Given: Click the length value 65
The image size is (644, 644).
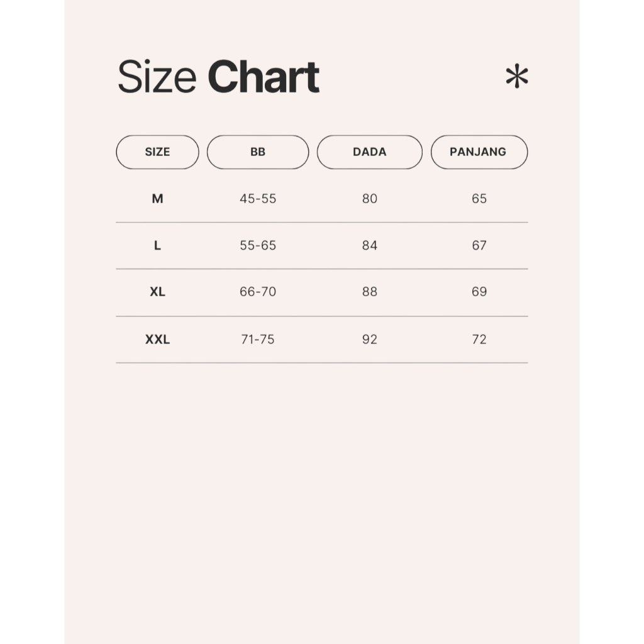Looking at the screenshot, I should tap(479, 199).
